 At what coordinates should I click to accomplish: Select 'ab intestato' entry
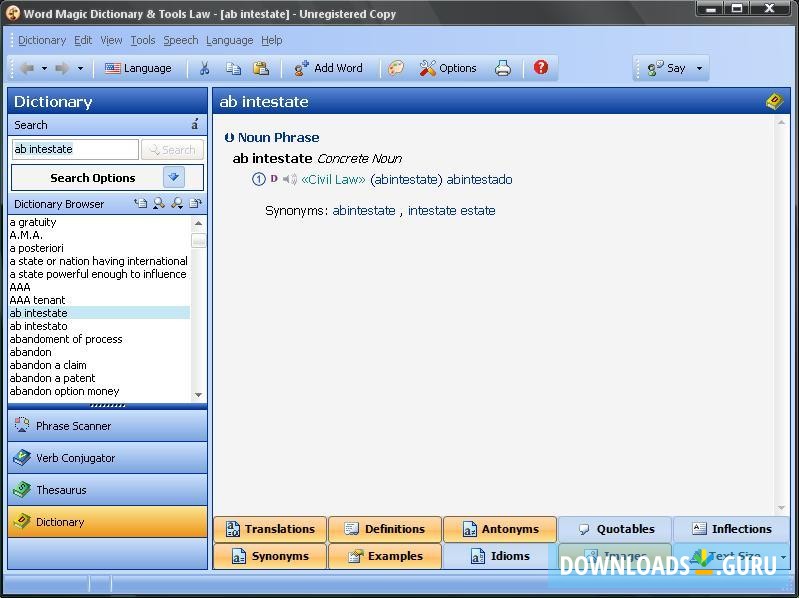38,326
